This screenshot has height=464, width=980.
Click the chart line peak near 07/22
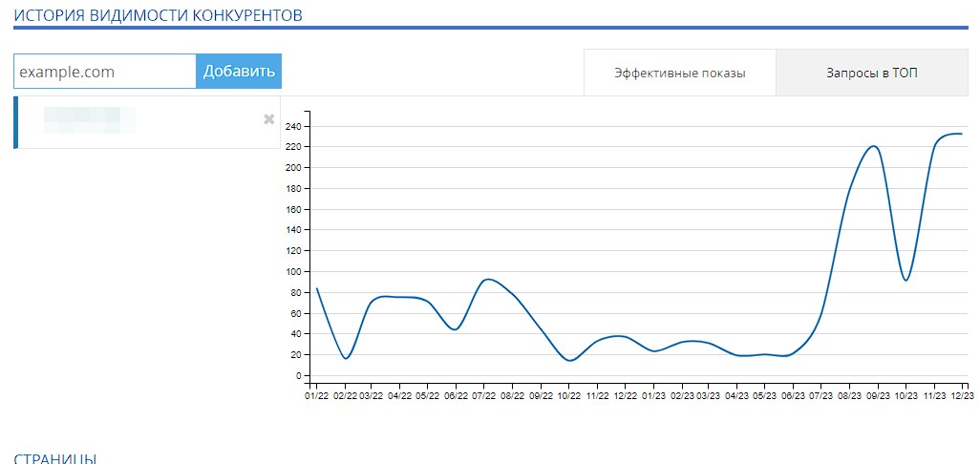click(x=488, y=279)
